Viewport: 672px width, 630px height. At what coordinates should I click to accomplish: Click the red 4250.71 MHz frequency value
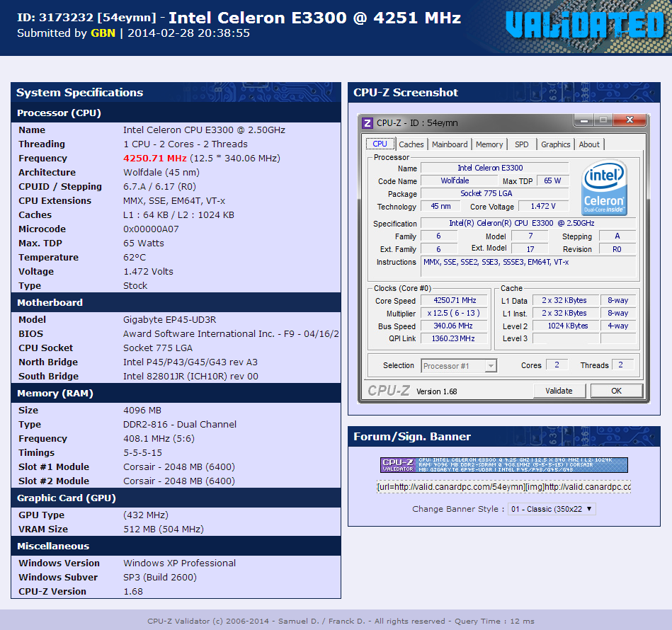[154, 158]
